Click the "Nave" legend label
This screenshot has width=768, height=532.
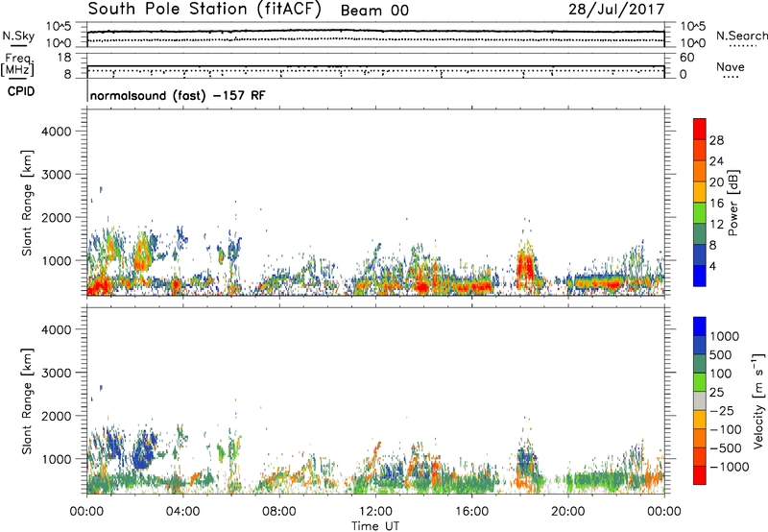(x=731, y=66)
